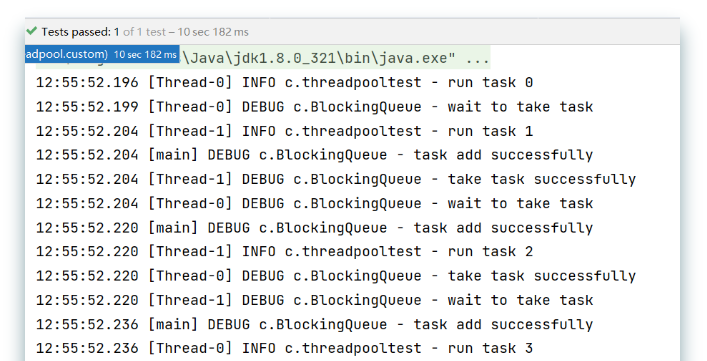Click the first 'wait to take task' line
Viewport: 707px width, 361px height.
(x=315, y=107)
